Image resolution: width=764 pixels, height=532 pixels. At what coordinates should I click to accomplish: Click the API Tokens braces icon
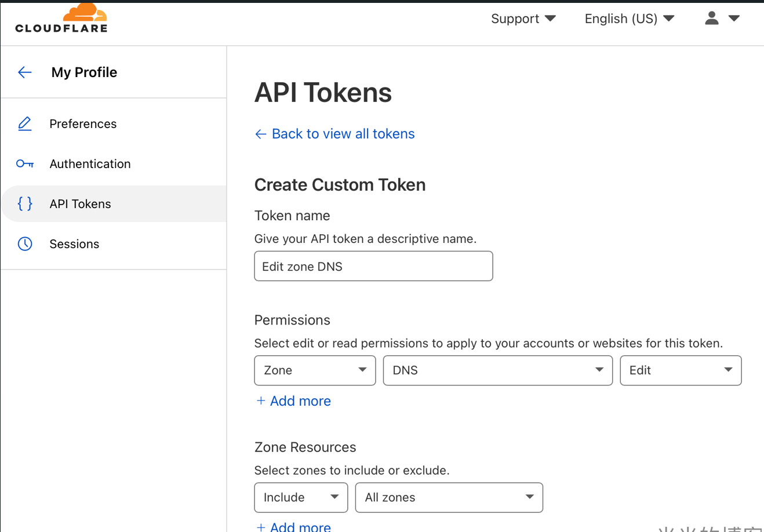coord(25,203)
